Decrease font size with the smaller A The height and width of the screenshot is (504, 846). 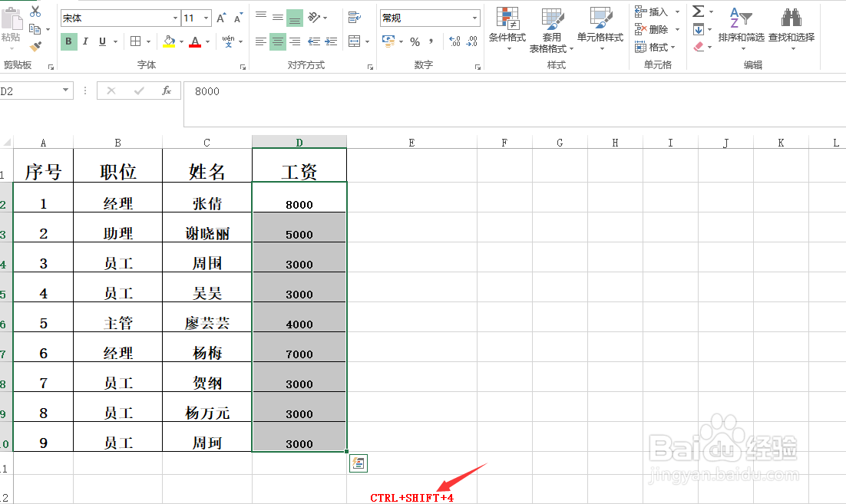coord(238,18)
